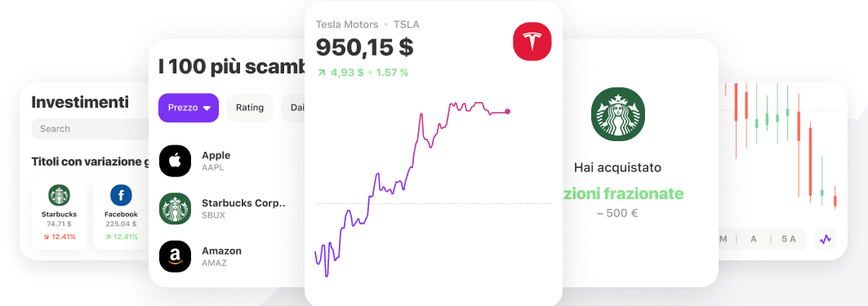Select the Starbucks icon in Investimenti card
868x306 pixels.
pos(59,195)
